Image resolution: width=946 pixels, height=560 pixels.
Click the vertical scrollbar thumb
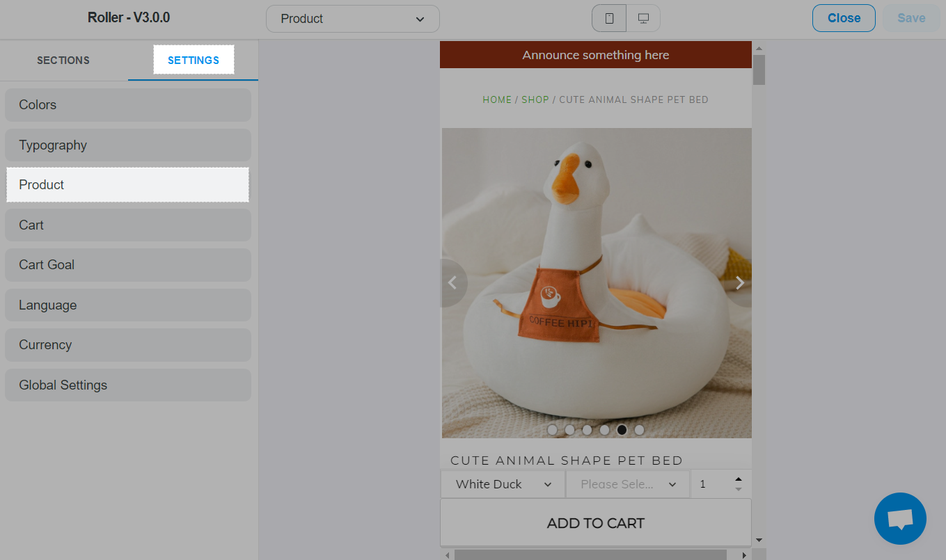click(x=759, y=70)
